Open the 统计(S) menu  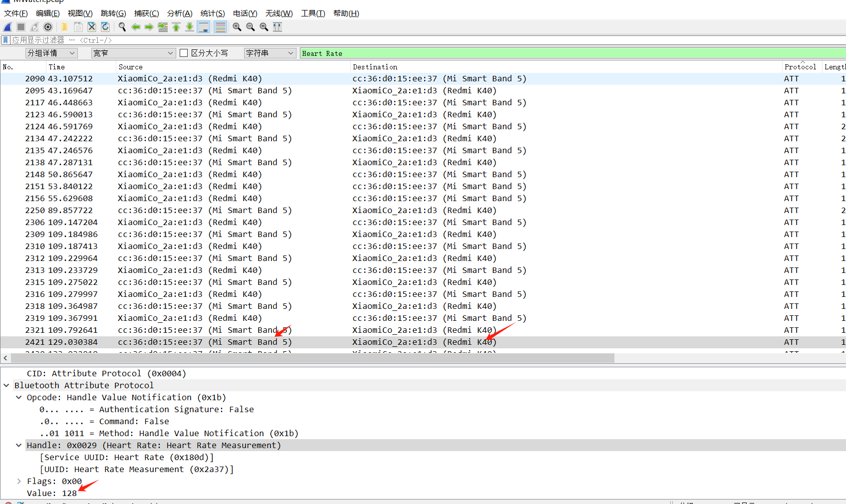click(213, 13)
